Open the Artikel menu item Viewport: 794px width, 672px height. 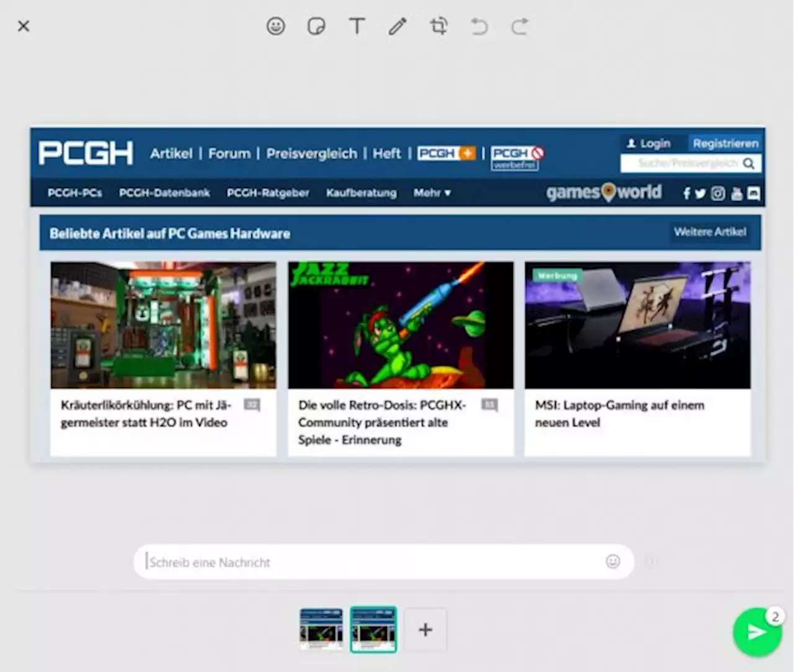(171, 153)
